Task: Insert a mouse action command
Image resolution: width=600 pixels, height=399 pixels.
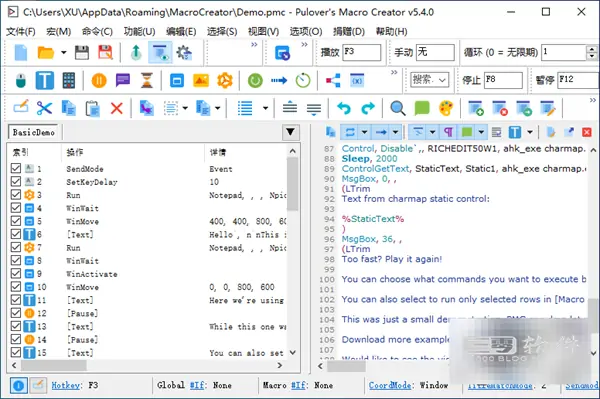Action: 21,80
